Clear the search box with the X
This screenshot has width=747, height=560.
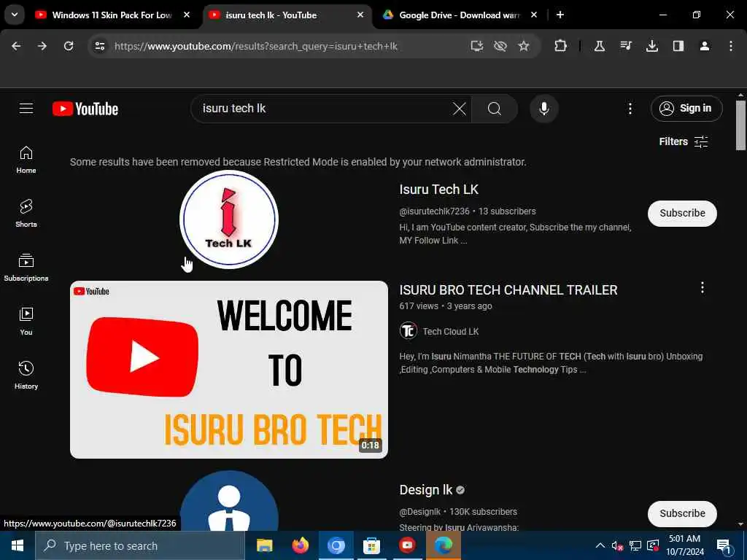(x=460, y=109)
